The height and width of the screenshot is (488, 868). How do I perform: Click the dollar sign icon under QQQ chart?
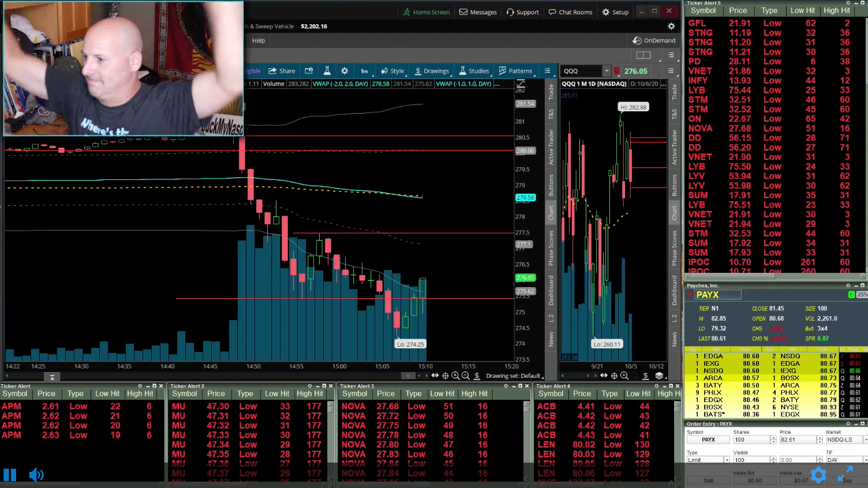646,376
